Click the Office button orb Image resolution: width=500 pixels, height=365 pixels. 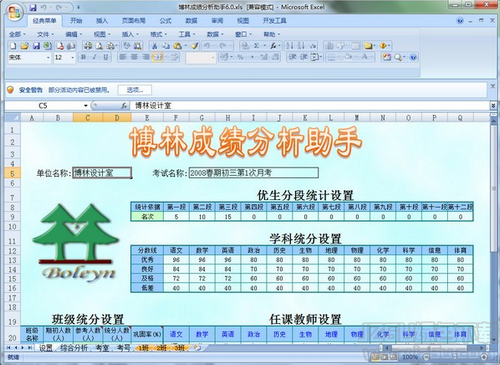[x=14, y=13]
